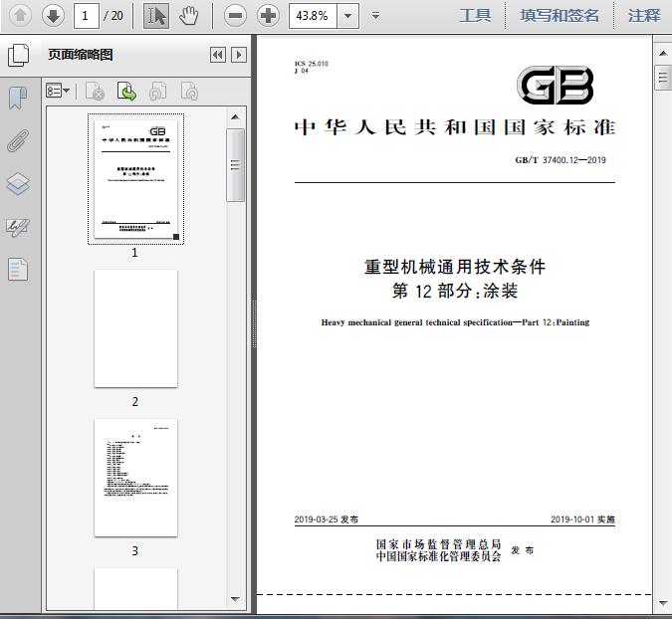Zoom out with the minus button
This screenshot has height=619, width=672.
pyautogui.click(x=235, y=16)
